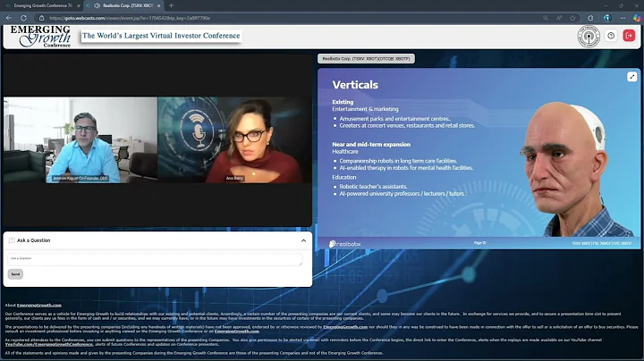Click Andrew Kiguel's video feed
This screenshot has width=644, height=361.
[x=80, y=140]
